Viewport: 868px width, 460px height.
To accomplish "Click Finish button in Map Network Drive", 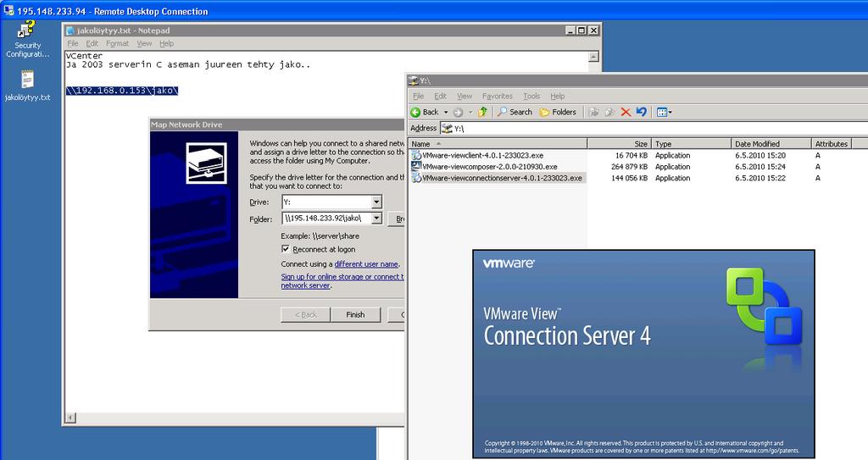I will click(x=355, y=314).
